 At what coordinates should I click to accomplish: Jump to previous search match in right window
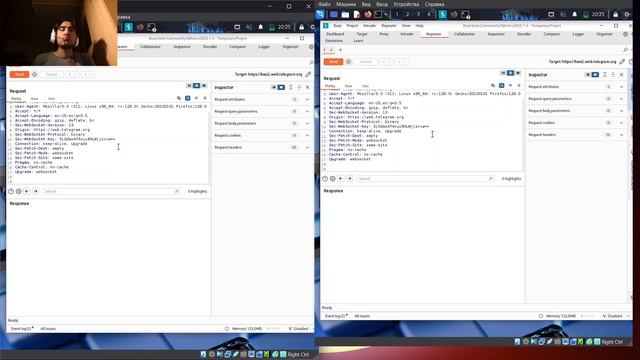click(341, 179)
